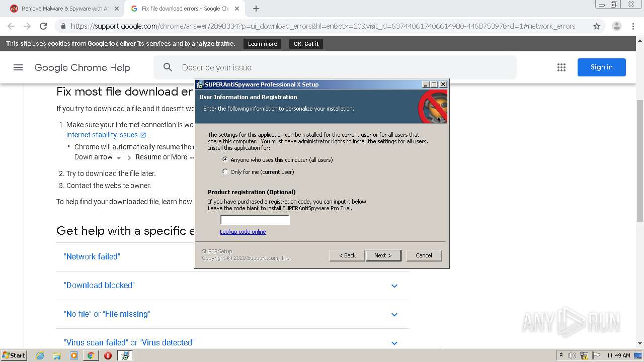Open the Lookup code online link
644x362 pixels.
(x=243, y=232)
